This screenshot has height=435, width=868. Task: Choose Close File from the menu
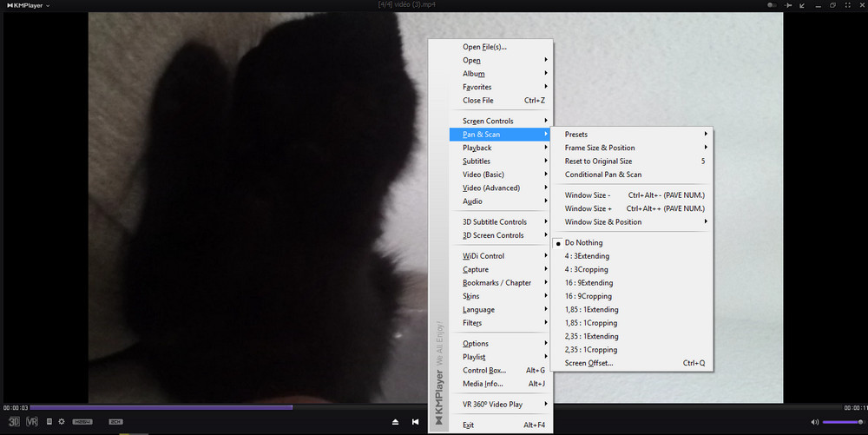tap(501, 100)
